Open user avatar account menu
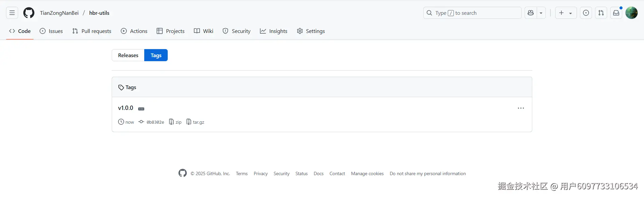Screen dimensions: 644x197 (x=632, y=13)
